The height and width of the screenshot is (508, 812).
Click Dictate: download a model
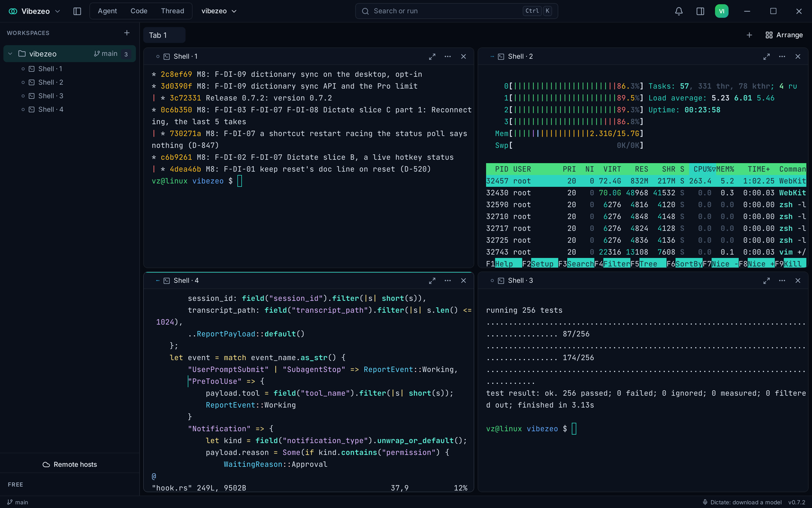click(742, 502)
